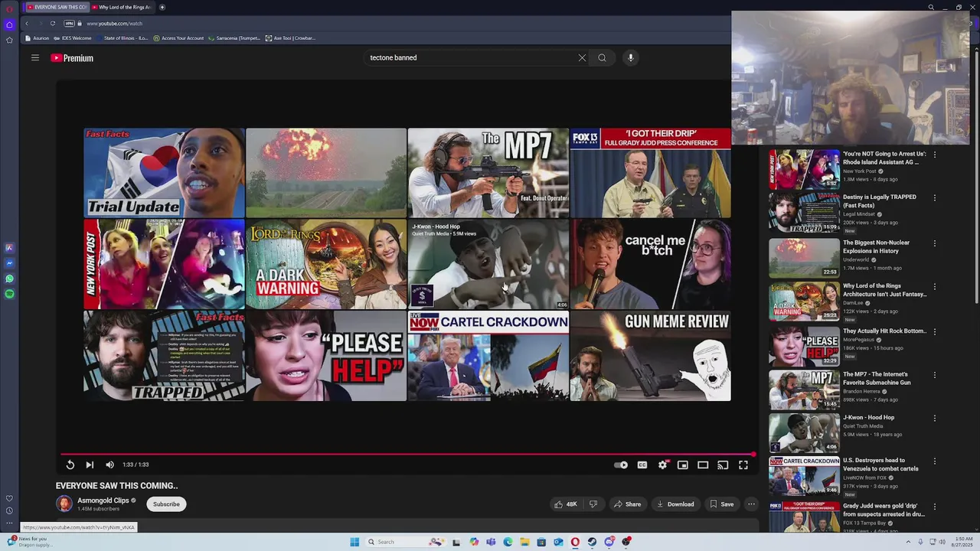Viewport: 980px width, 551px height.
Task: Open options for 'Why Lord of the Rings' video
Action: (x=934, y=287)
